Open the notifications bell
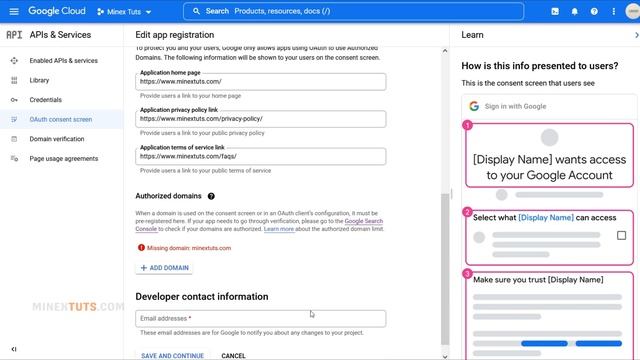This screenshot has height=360, width=640. (575, 11)
